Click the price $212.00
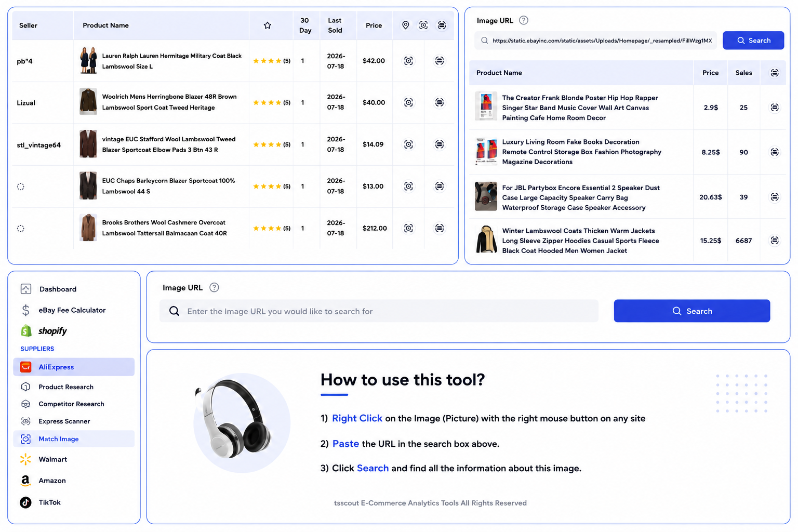 (375, 228)
